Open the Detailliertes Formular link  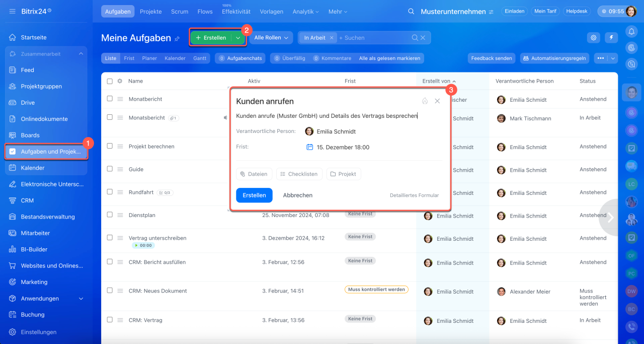tap(414, 195)
